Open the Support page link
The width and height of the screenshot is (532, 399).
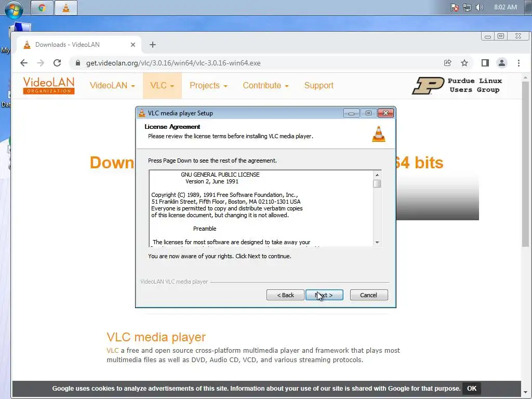click(x=319, y=86)
